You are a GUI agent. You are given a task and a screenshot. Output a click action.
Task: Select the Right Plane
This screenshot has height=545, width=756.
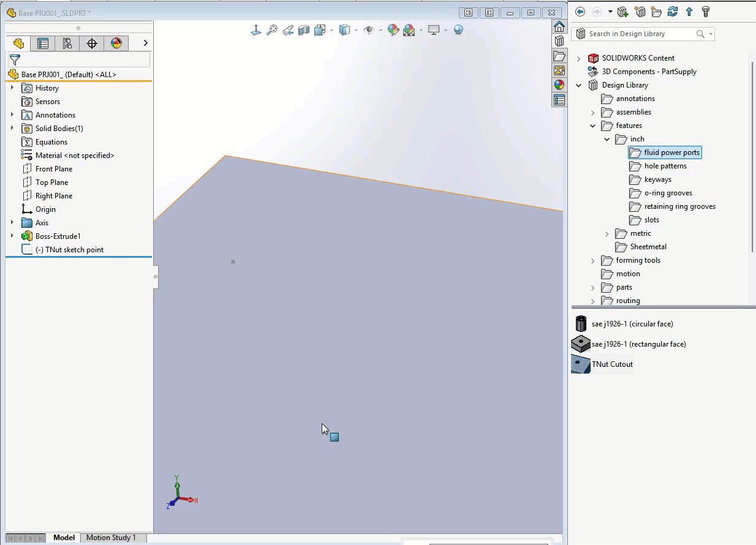click(x=54, y=196)
